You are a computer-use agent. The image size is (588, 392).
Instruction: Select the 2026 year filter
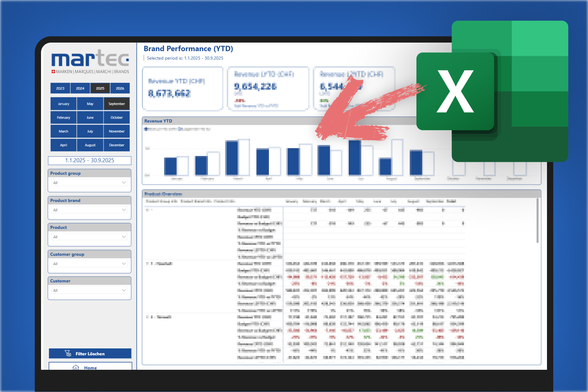coord(120,88)
